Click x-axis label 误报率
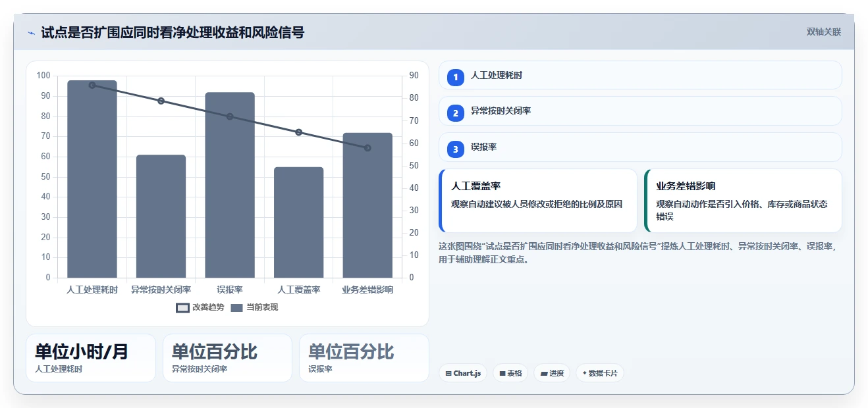Screen dimensions: 868x408 (x=230, y=290)
